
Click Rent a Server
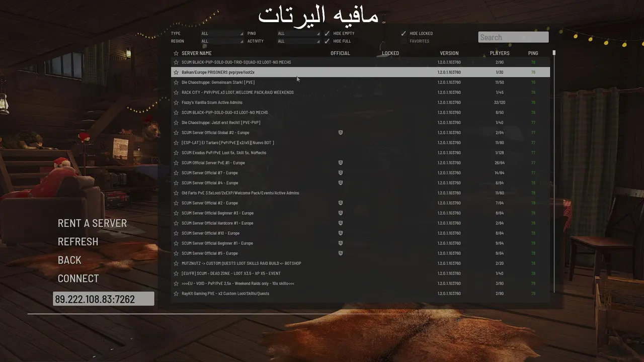[92, 223]
